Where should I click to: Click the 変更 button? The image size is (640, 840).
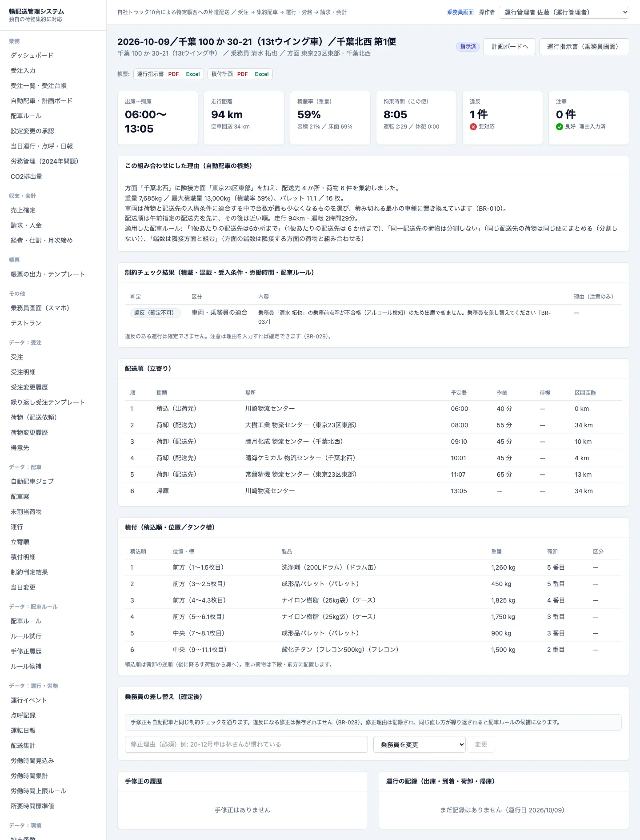pos(481,744)
